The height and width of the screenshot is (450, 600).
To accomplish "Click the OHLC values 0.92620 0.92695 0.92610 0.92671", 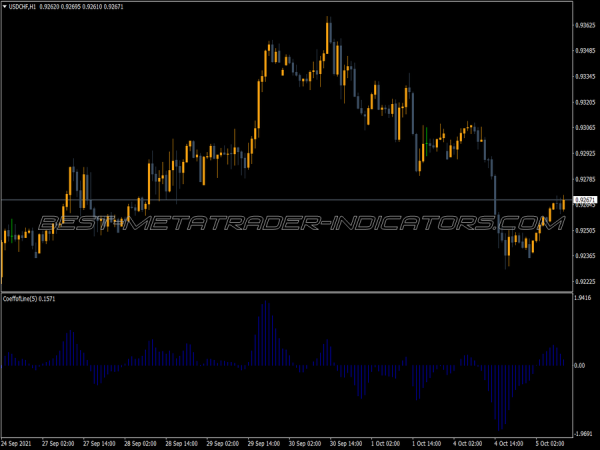I will click(81, 7).
